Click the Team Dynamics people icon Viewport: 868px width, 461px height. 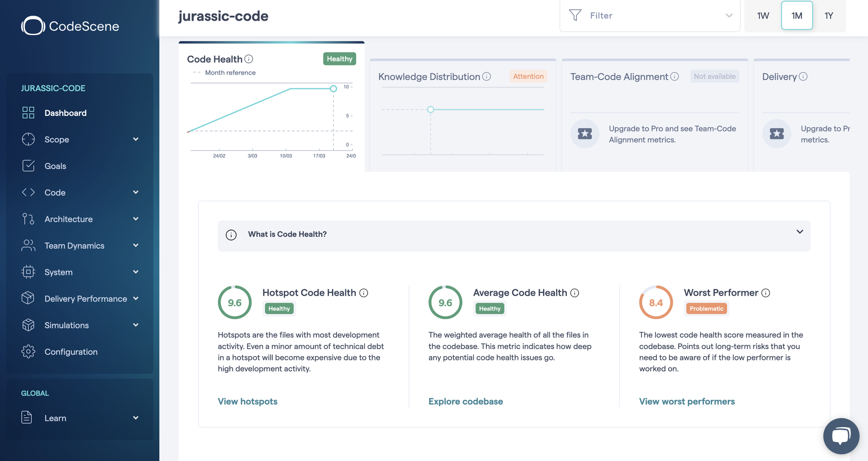[28, 245]
